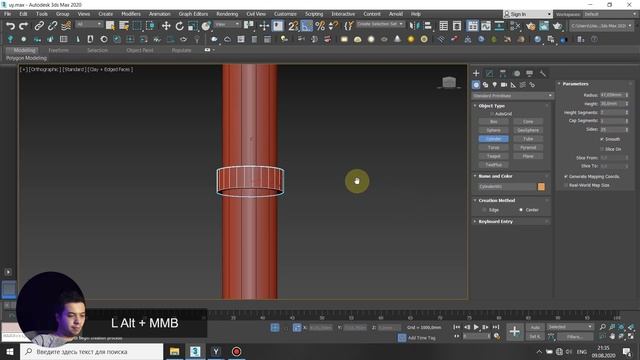Click the object name field
The width and height of the screenshot is (640, 360).
(x=507, y=187)
